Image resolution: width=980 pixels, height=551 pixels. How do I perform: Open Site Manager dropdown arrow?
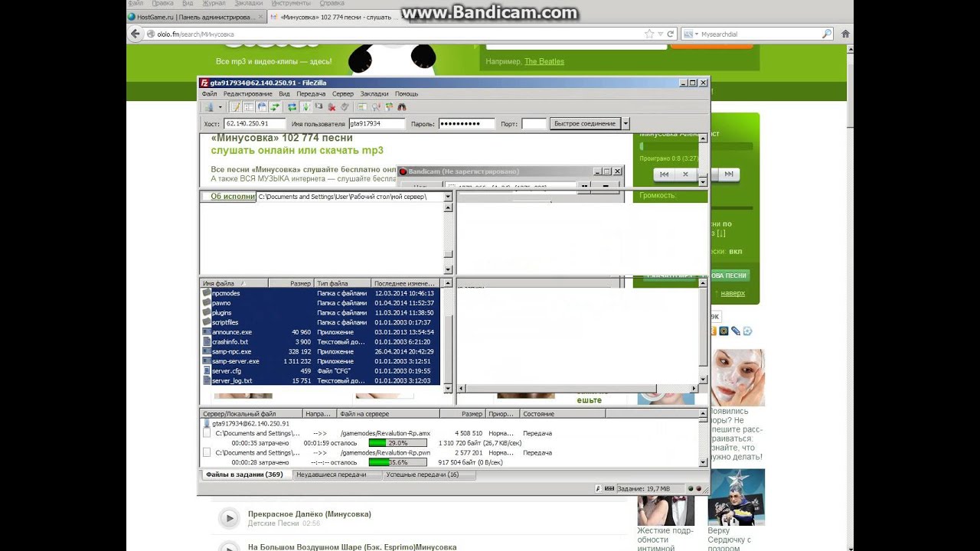pyautogui.click(x=220, y=107)
